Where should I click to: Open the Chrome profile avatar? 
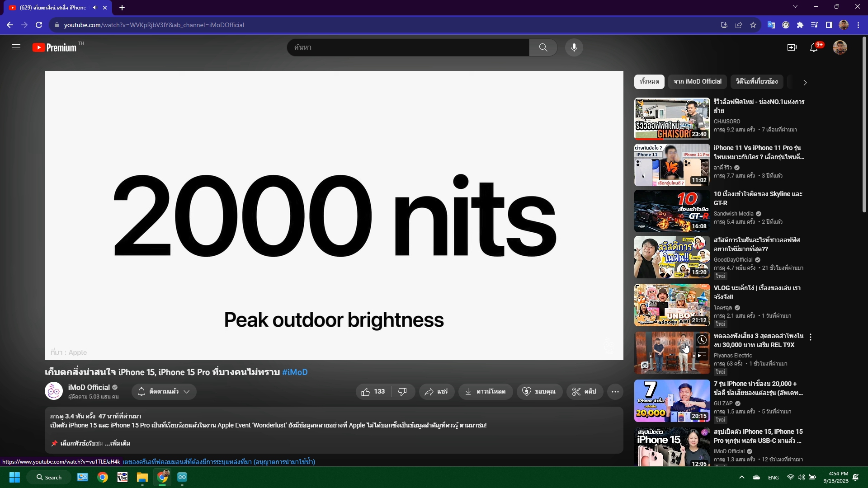[844, 25]
